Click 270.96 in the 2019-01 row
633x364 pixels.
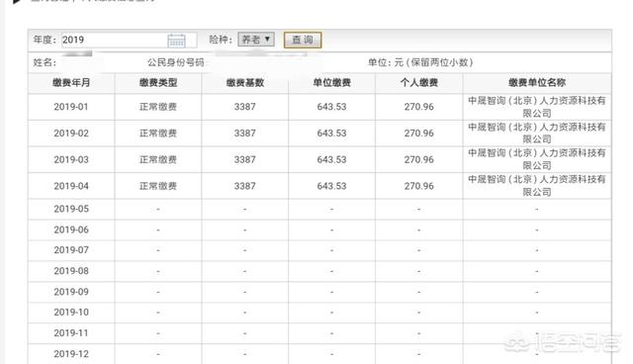click(x=419, y=107)
